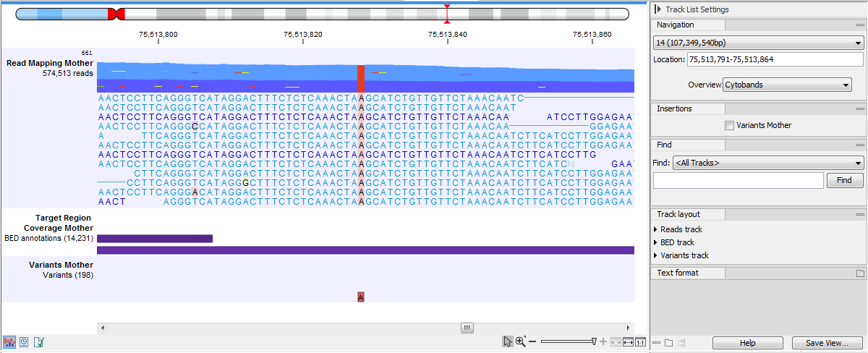Activate the zoom-in magnifier tool

[520, 341]
